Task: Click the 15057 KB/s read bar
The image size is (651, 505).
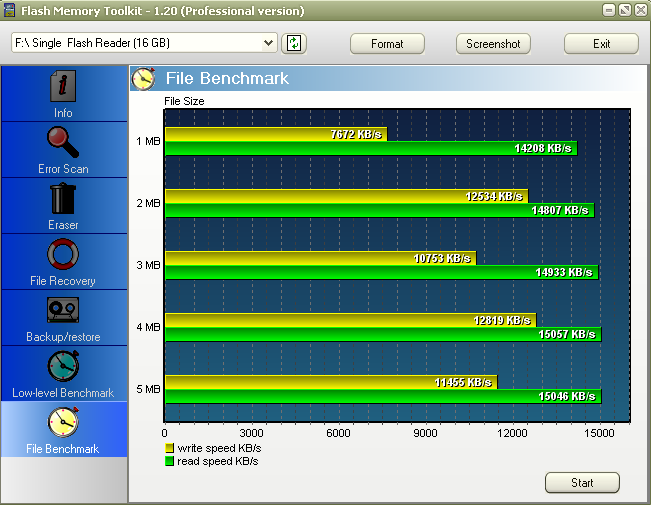Action: click(x=383, y=334)
